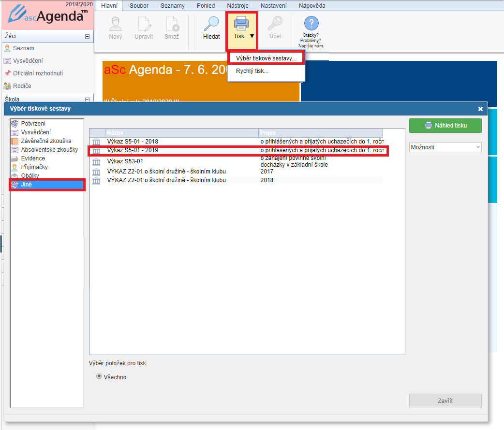Open the Seznamy menu
The image size is (504, 430).
click(173, 5)
